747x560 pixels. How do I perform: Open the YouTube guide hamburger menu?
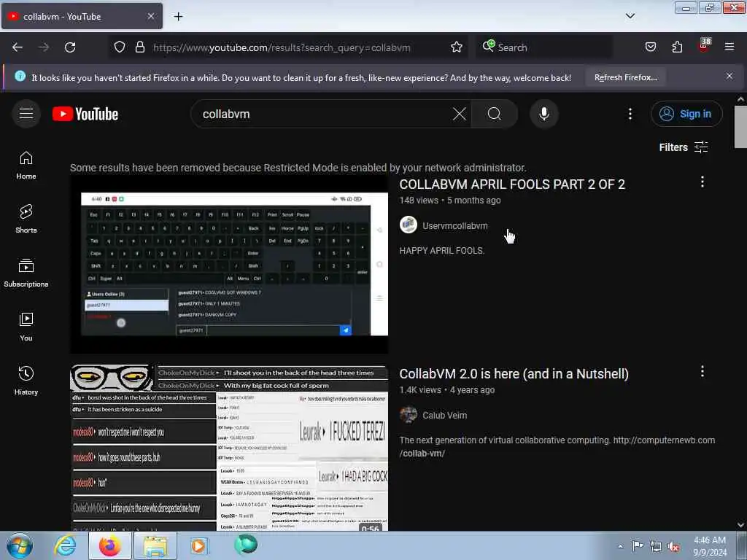pos(26,114)
